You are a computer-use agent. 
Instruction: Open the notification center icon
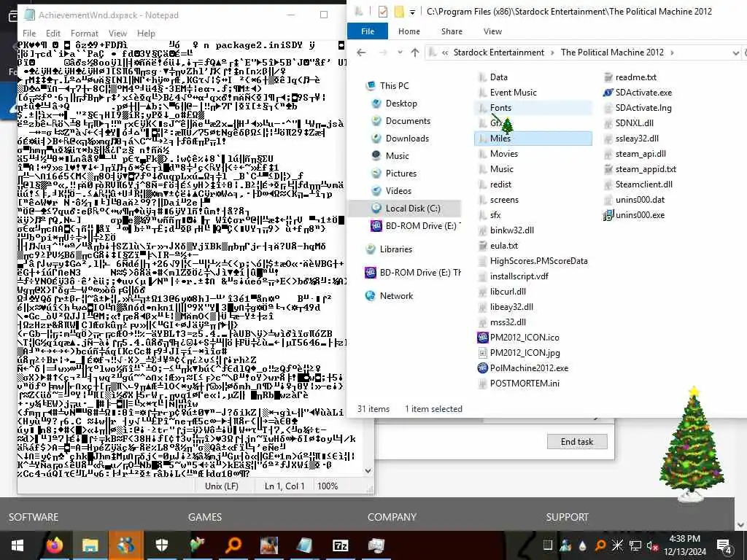coord(724,545)
